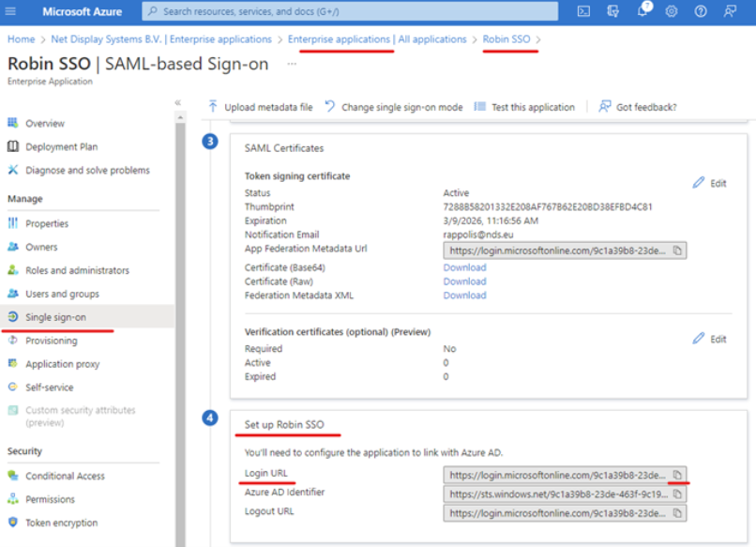This screenshot has width=756, height=547.
Task: Open Cloud Shell from the top bar
Action: 583,11
